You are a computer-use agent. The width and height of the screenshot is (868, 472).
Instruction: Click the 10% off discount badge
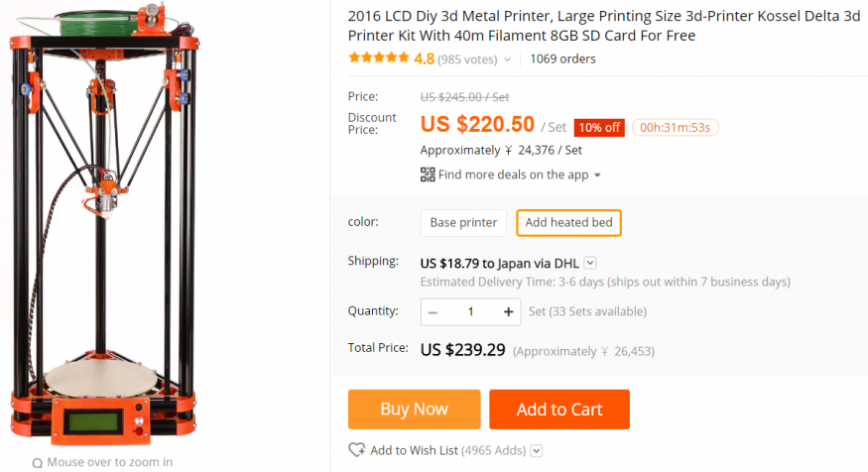pyautogui.click(x=599, y=127)
